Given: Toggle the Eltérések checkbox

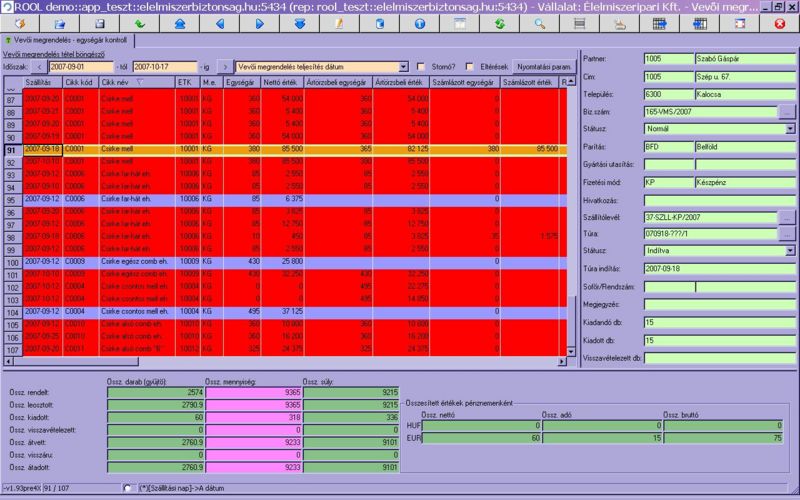Looking at the screenshot, I should point(470,66).
